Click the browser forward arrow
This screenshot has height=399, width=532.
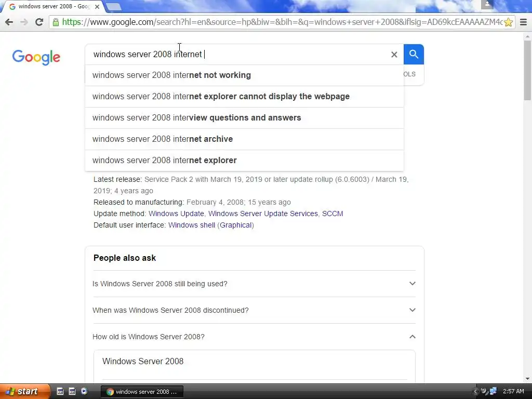[x=24, y=22]
